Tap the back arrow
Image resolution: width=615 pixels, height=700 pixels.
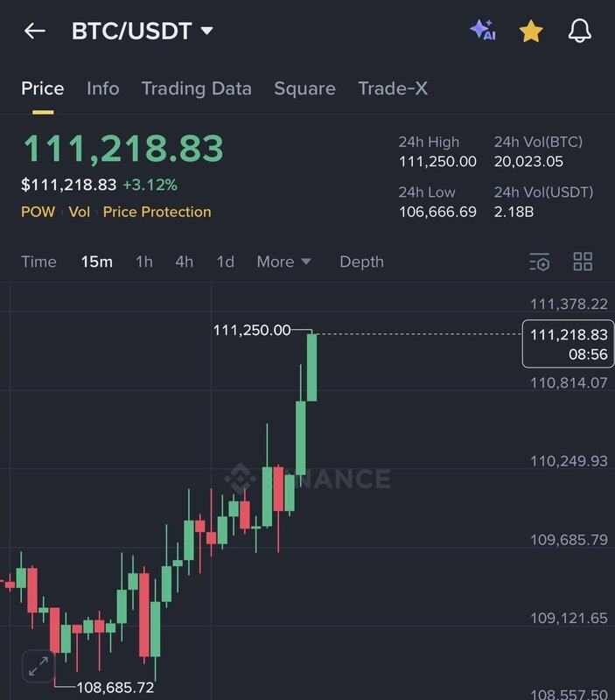coord(34,31)
